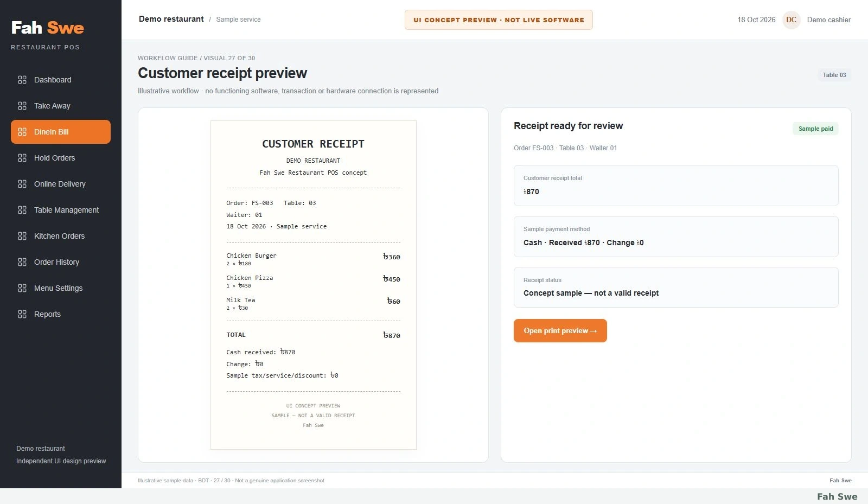Click Open print preview button
Viewport: 868px width, 504px height.
tap(560, 330)
